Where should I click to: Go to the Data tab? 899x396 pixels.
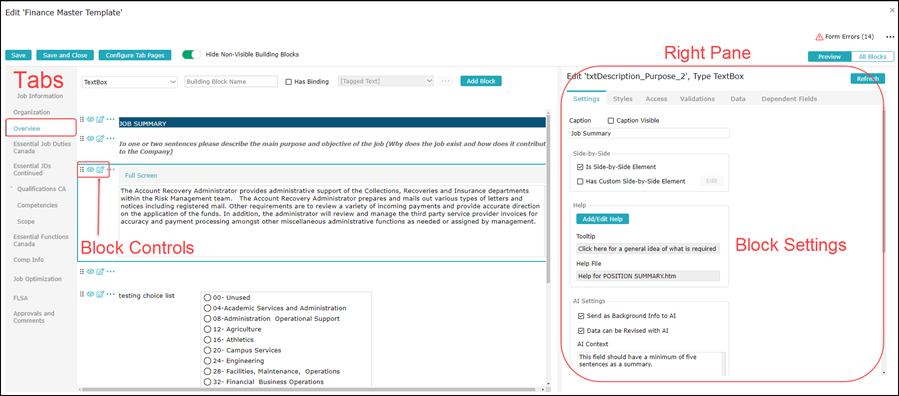pos(738,99)
